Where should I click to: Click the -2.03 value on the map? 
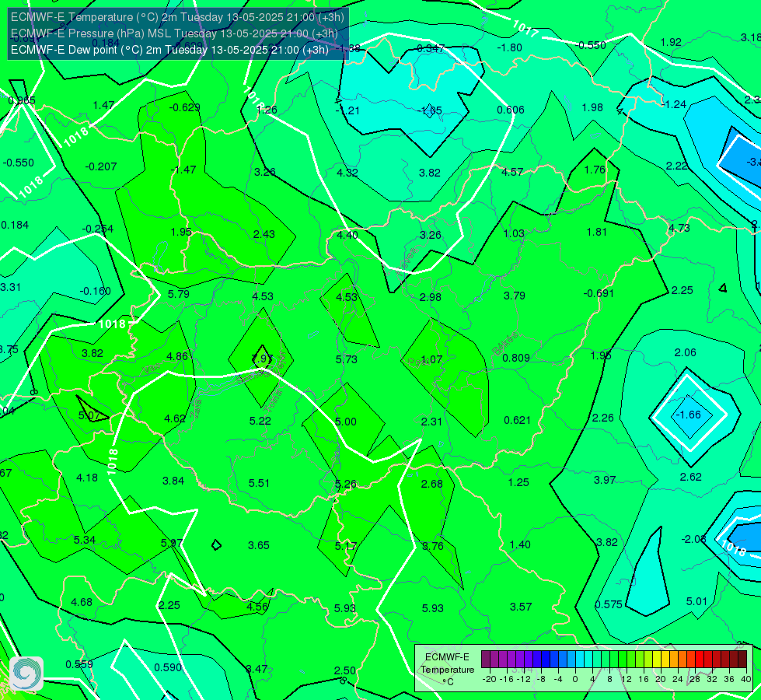[693, 539]
